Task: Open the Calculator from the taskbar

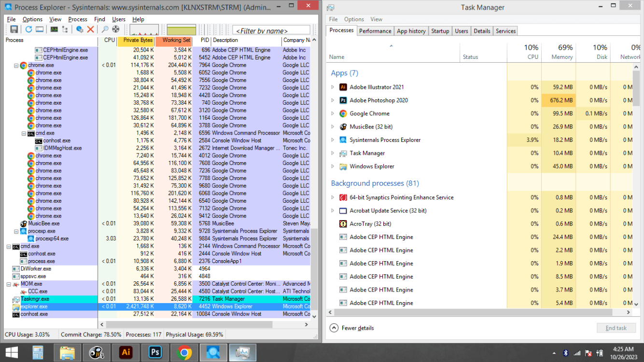Action: [x=38, y=352]
